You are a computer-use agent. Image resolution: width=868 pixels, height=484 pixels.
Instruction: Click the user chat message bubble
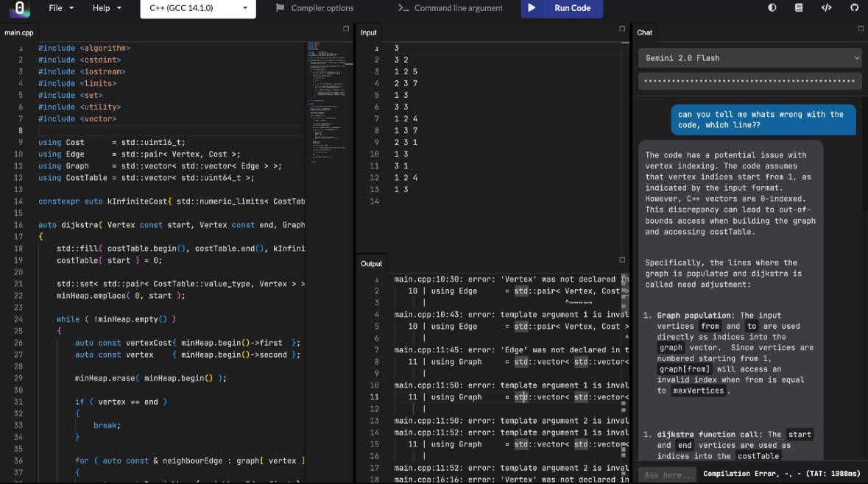click(x=763, y=119)
